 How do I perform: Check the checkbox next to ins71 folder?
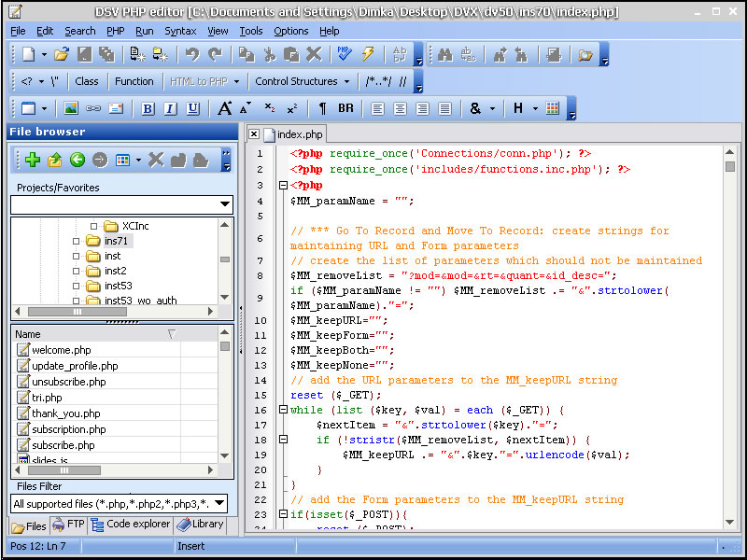coord(76,239)
